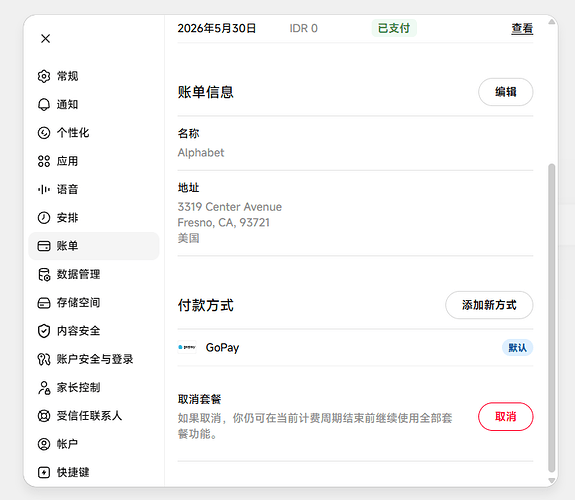
Task: Click the 付款方式 heading
Action: (206, 305)
